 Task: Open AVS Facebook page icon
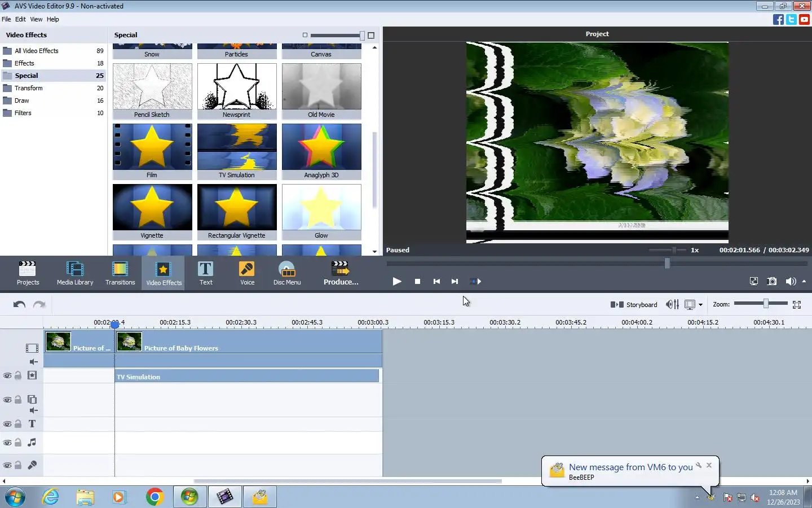[x=778, y=19]
